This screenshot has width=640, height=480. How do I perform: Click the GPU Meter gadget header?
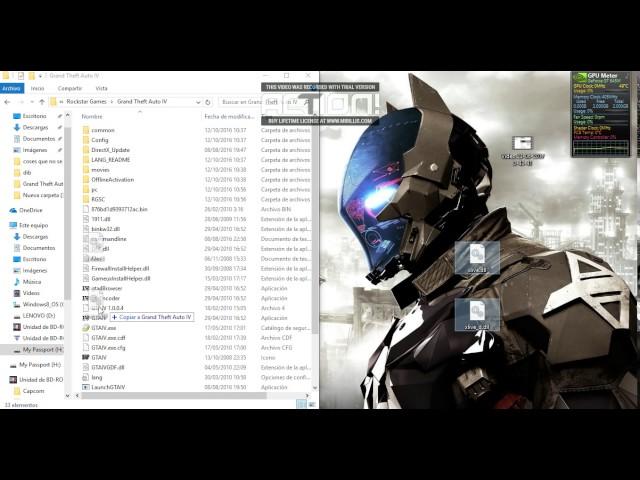coord(600,76)
